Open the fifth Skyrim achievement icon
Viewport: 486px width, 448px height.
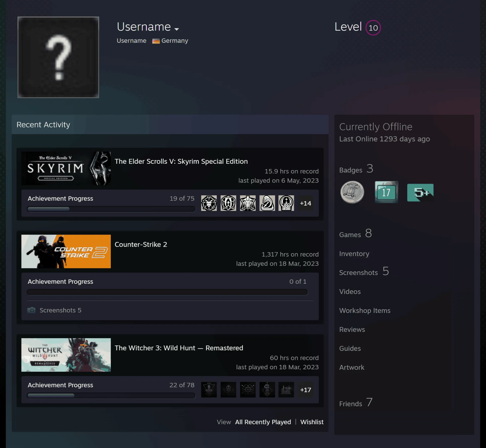pyautogui.click(x=286, y=203)
